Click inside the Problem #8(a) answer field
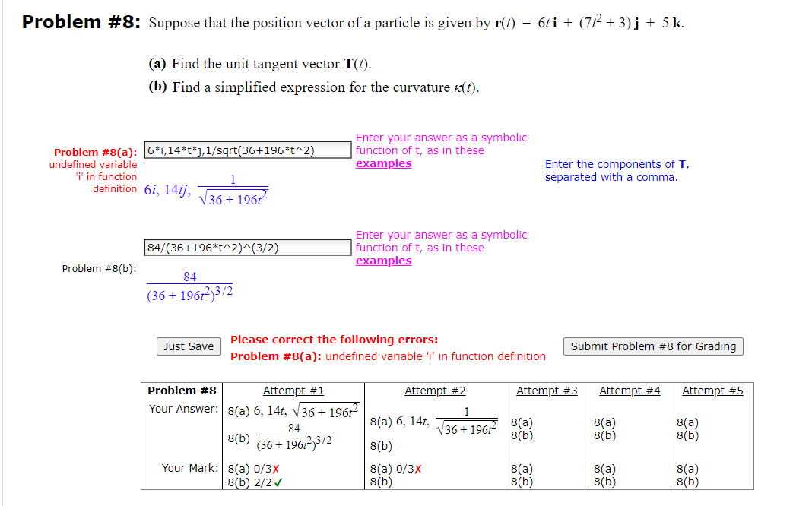 pyautogui.click(x=246, y=150)
